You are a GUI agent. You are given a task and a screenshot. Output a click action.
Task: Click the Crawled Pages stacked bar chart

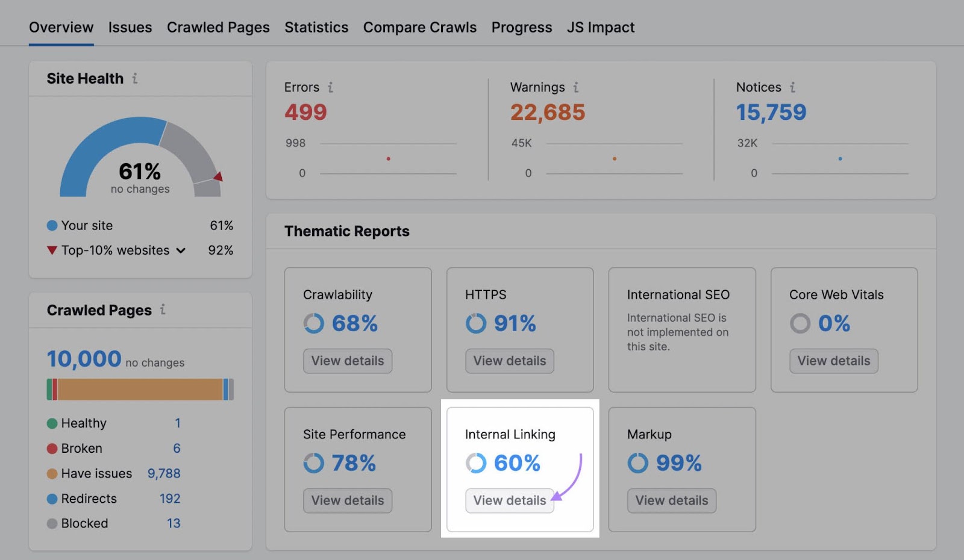tap(140, 389)
